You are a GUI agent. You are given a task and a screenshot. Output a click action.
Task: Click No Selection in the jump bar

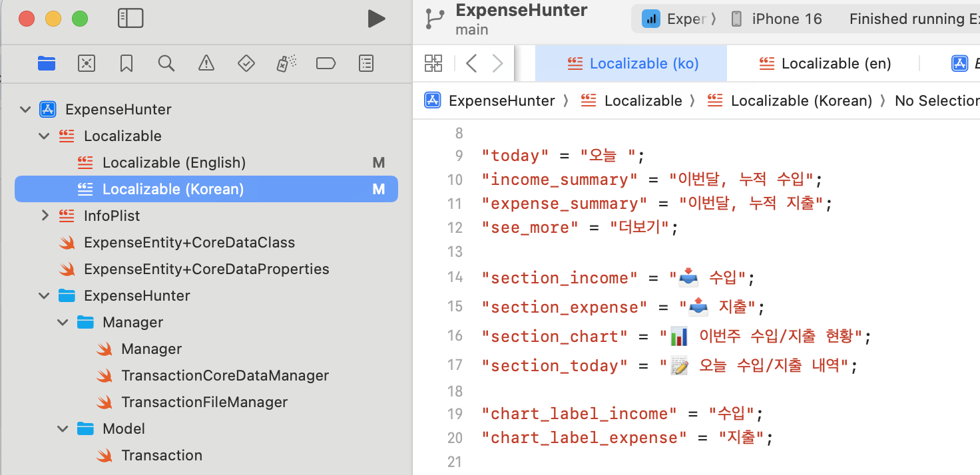pyautogui.click(x=937, y=100)
